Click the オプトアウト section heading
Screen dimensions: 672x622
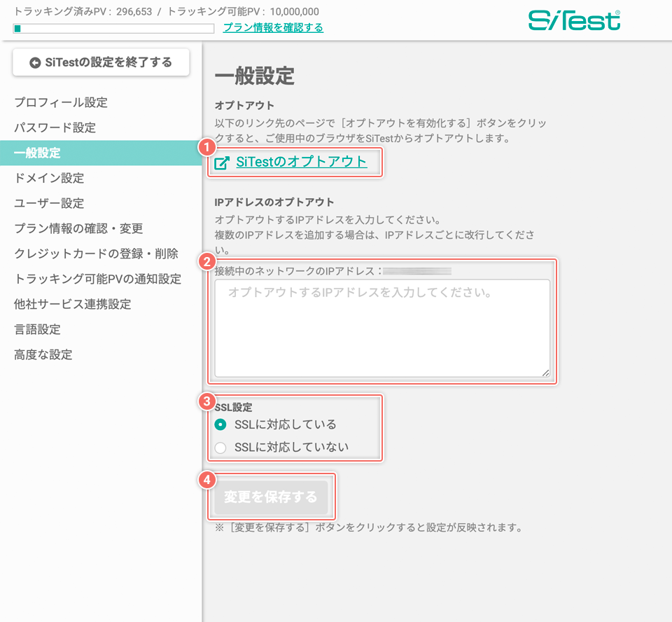pos(244,106)
